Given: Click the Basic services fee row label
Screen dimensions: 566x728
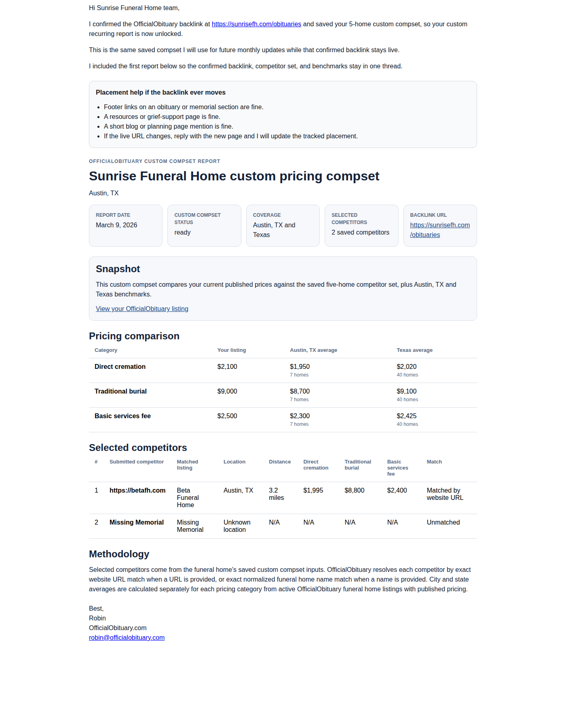Looking at the screenshot, I should point(122,416).
